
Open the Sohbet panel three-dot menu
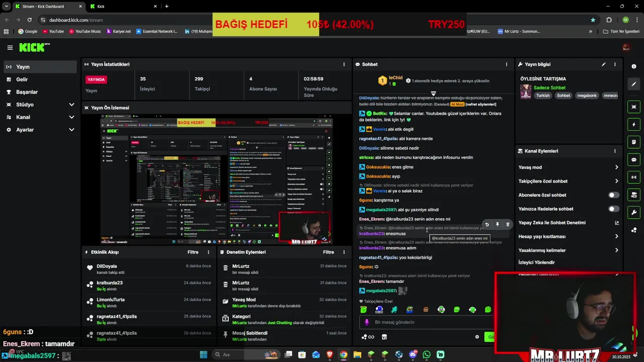coord(506,64)
